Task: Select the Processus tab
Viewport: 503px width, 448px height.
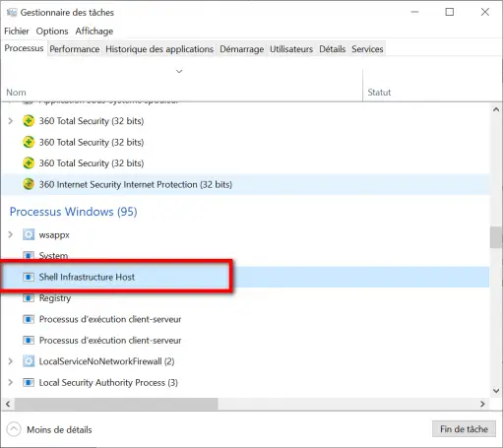Action: click(x=24, y=48)
